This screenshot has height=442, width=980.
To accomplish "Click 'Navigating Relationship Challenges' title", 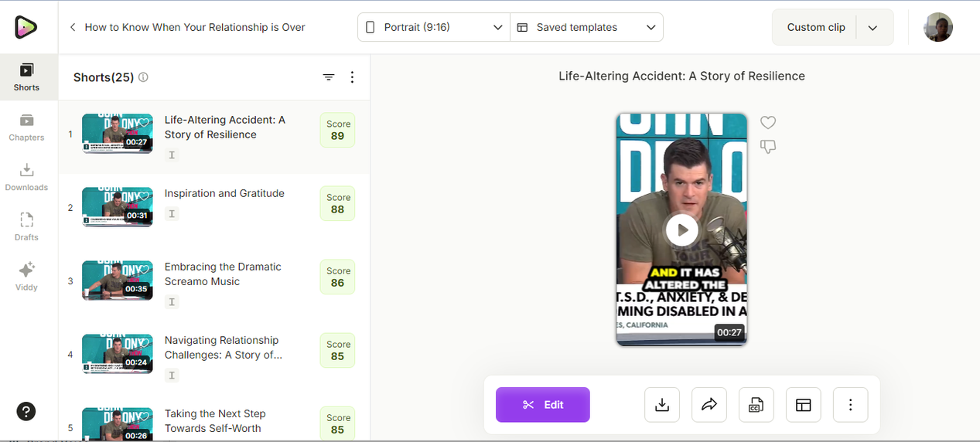I will 224,348.
